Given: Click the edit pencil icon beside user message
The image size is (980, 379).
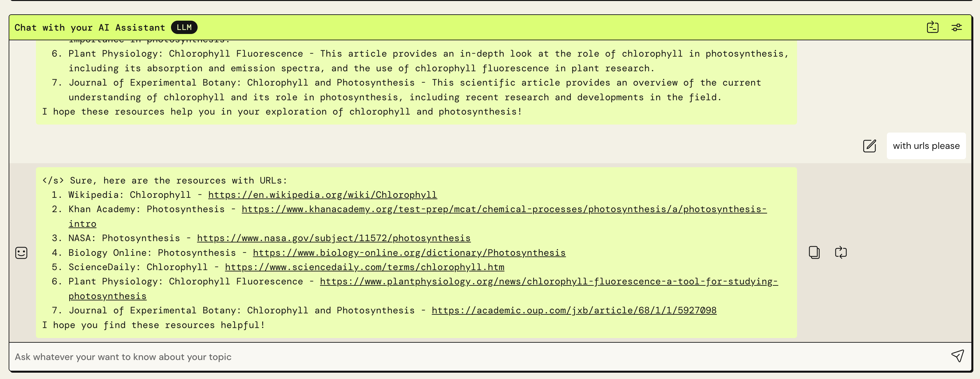Looking at the screenshot, I should [870, 146].
